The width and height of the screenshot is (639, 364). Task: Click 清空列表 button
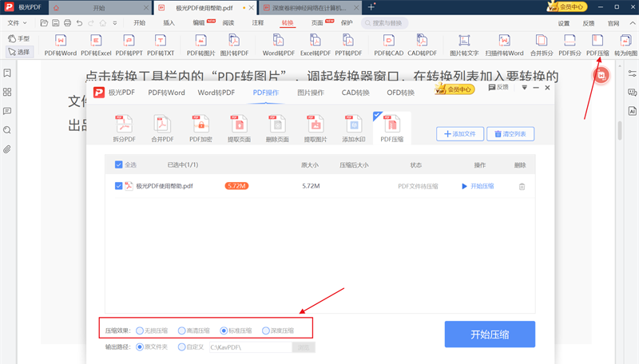[510, 134]
